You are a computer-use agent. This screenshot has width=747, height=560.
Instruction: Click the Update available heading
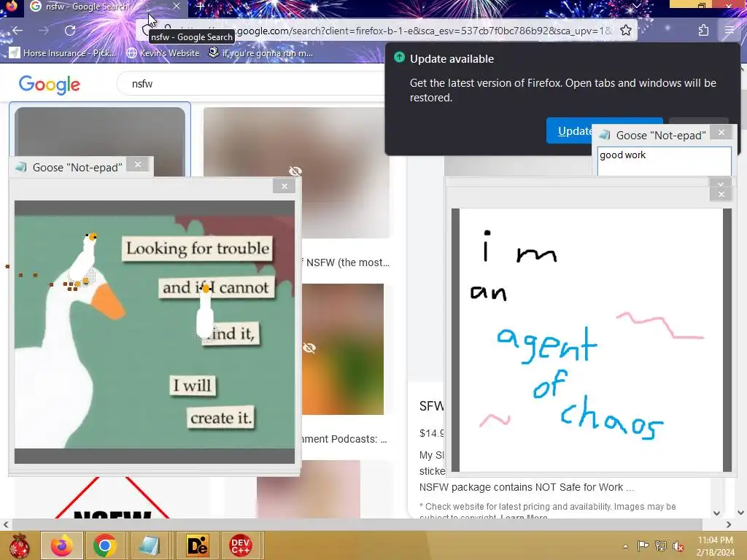pyautogui.click(x=452, y=59)
